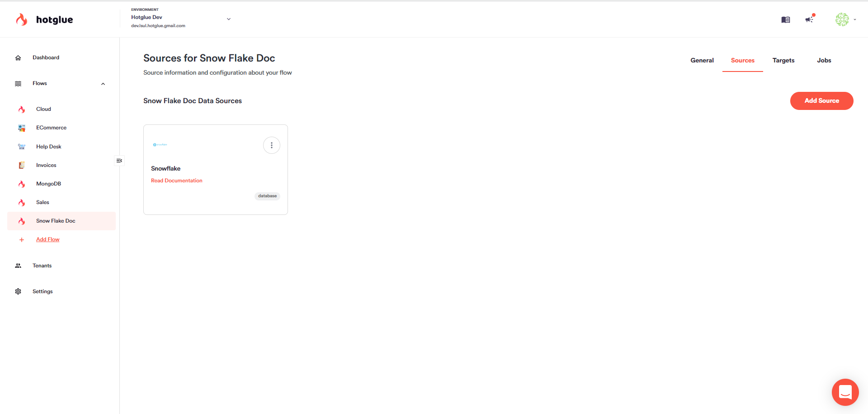Click the hotglue flame logo

coord(21,19)
